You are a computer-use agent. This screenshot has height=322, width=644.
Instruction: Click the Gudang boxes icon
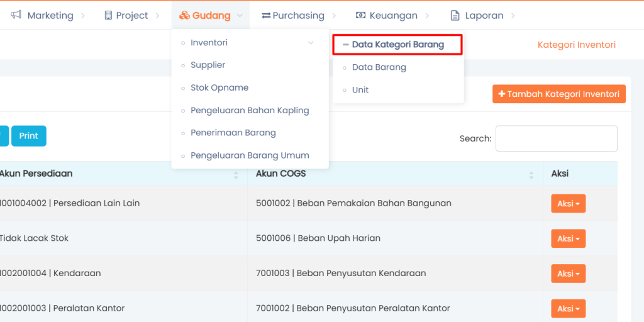(184, 15)
